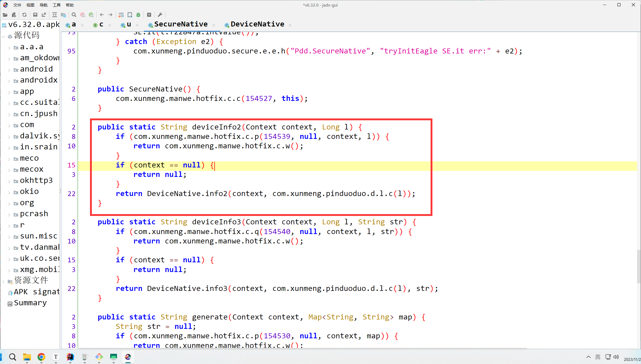The width and height of the screenshot is (641, 364).
Task: Open class search pink magnifier icon
Action: [x=83, y=15]
